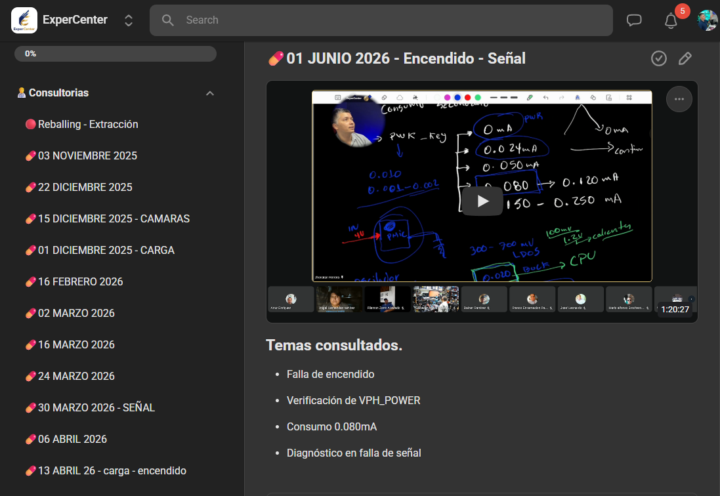Click the Consumo 0.080mA bullet
Viewport: 720px width, 496px height.
click(x=332, y=427)
